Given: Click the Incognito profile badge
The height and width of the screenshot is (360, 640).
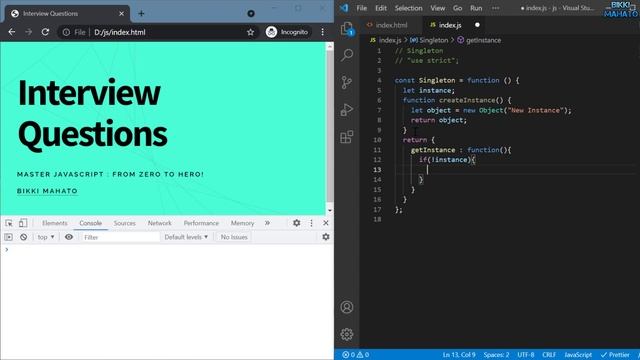Looking at the screenshot, I should pos(287,32).
